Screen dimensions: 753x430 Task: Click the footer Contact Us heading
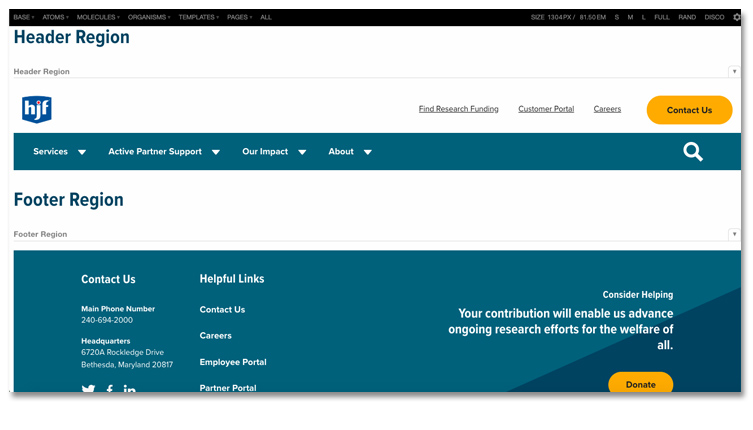(x=108, y=280)
